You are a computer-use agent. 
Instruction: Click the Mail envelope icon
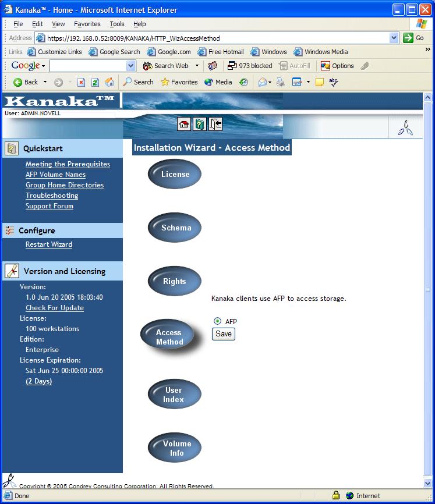point(263,82)
